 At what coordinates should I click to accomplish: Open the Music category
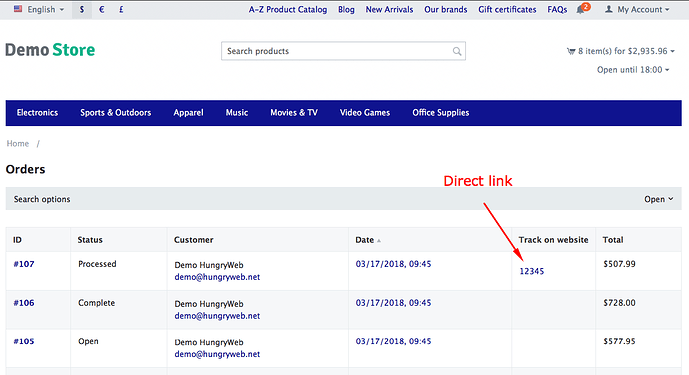coord(237,113)
